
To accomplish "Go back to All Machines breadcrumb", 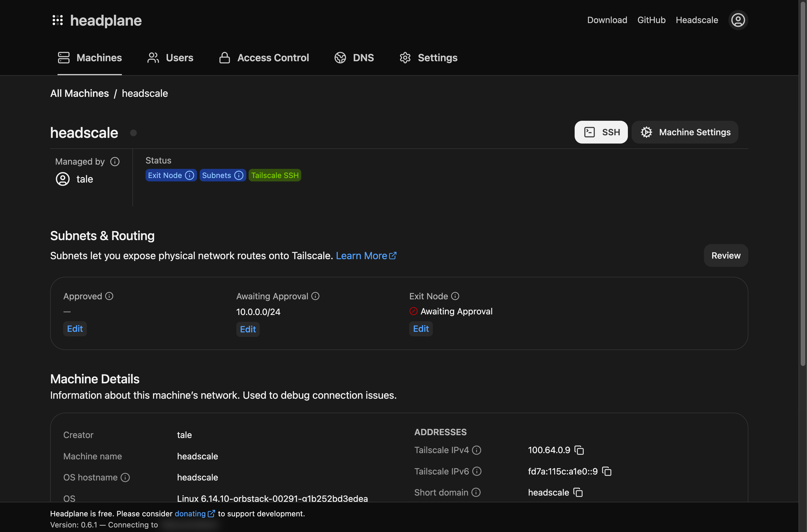I will click(x=79, y=93).
